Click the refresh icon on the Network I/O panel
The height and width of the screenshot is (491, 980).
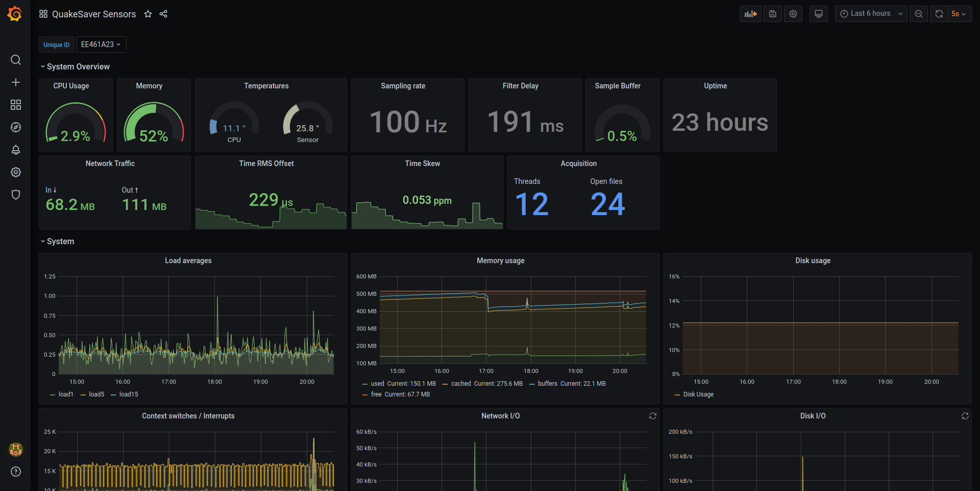[x=652, y=416]
